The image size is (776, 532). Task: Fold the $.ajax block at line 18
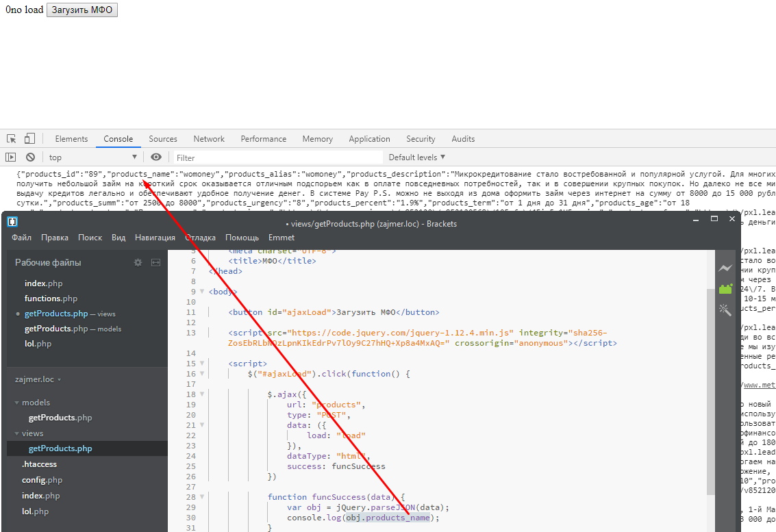[202, 394]
